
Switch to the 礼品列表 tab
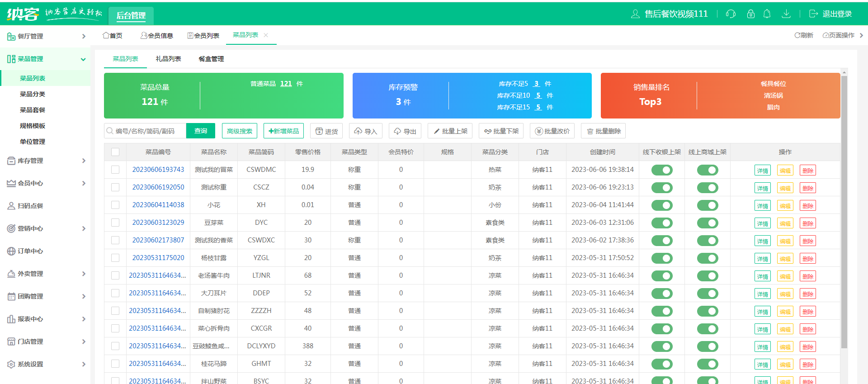click(168, 59)
